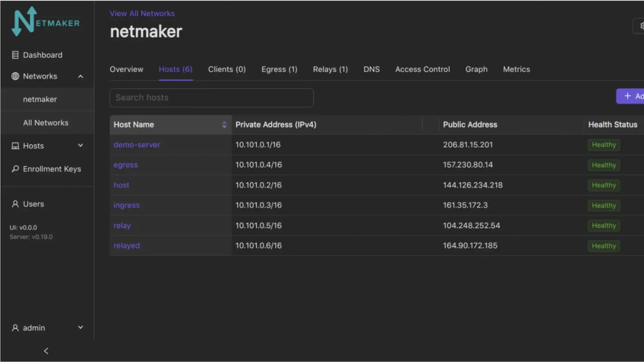
Task: Click the View All Networks link
Action: [142, 13]
